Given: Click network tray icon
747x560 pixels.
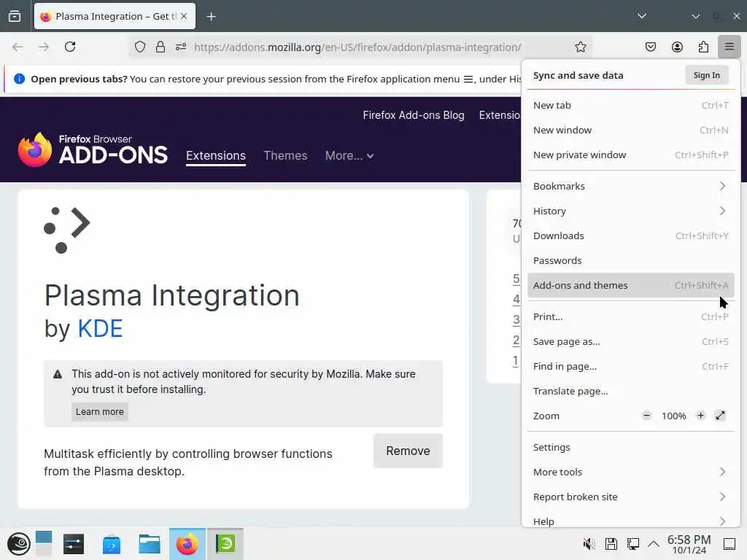Looking at the screenshot, I should (633, 544).
